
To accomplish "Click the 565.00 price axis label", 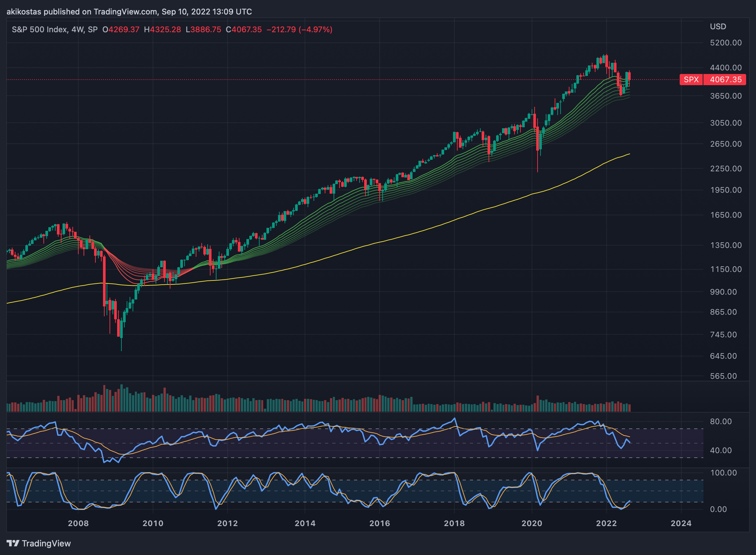I will (x=723, y=376).
